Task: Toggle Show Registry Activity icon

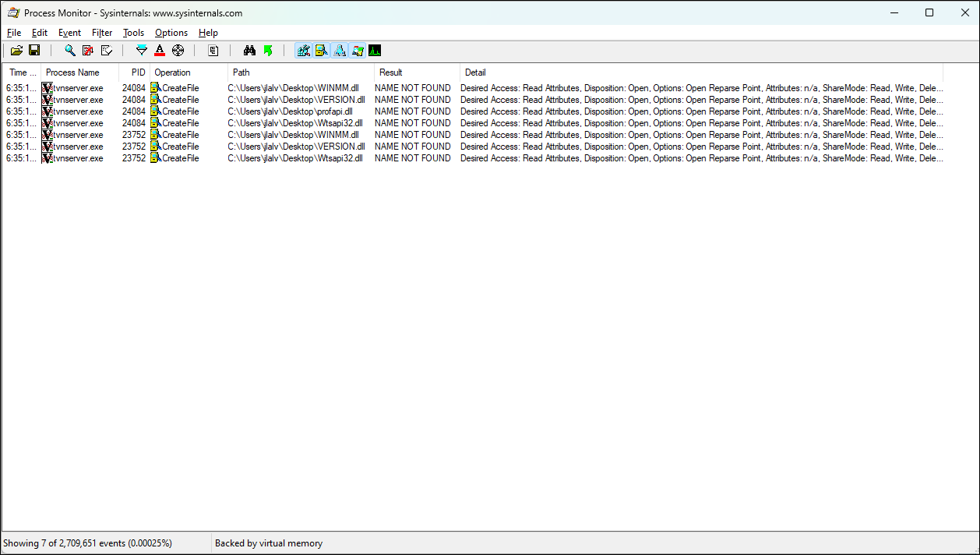Action: (304, 51)
